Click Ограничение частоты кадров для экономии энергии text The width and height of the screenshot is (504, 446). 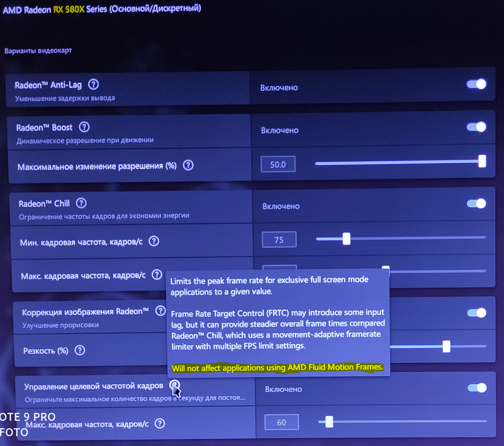(104, 216)
